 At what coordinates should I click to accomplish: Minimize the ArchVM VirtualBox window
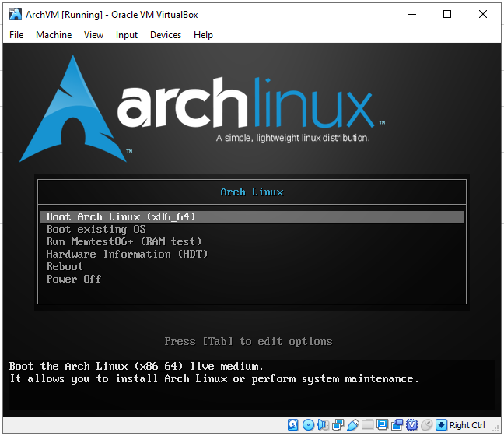click(x=412, y=14)
